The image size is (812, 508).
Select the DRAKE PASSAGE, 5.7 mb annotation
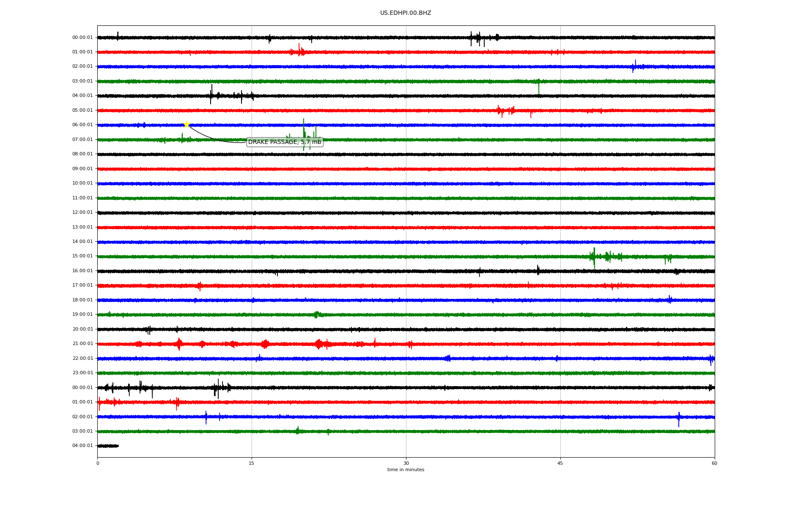(285, 142)
